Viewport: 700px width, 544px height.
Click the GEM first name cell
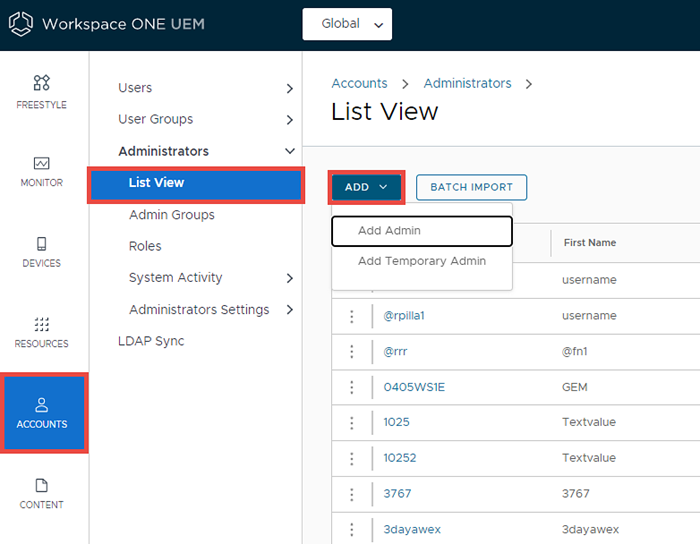(x=575, y=387)
